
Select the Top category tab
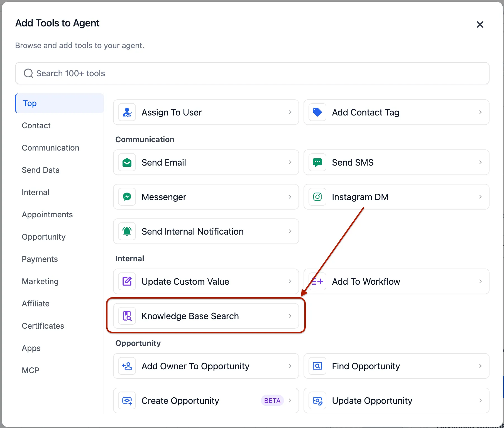60,103
